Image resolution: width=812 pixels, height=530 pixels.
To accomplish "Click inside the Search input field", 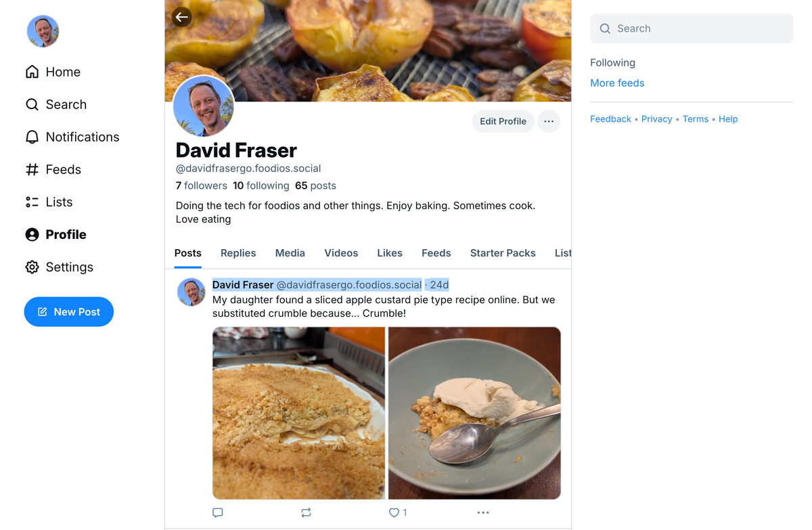I will pyautogui.click(x=697, y=28).
